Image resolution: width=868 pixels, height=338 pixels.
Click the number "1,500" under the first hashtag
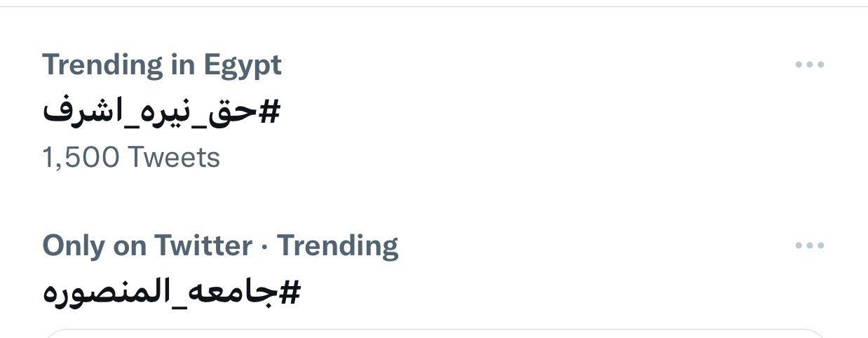(x=81, y=157)
